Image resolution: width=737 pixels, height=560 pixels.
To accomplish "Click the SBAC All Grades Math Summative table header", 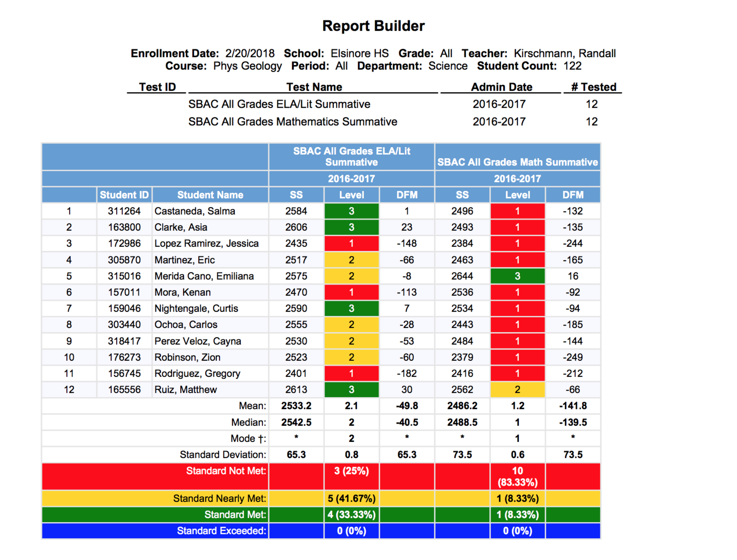I will [517, 162].
